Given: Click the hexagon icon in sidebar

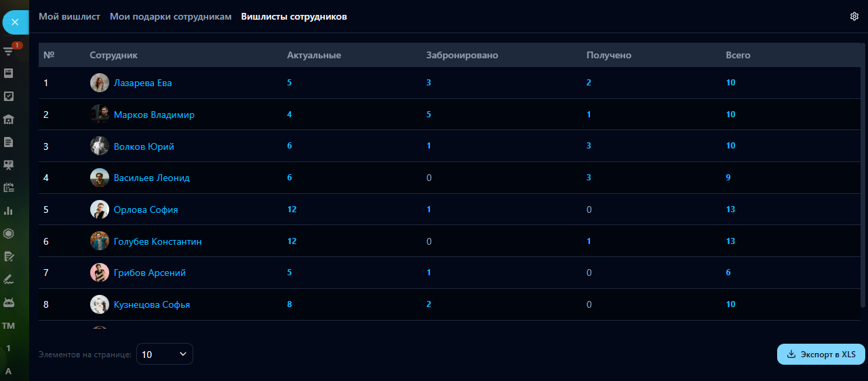Looking at the screenshot, I should tap(9, 233).
